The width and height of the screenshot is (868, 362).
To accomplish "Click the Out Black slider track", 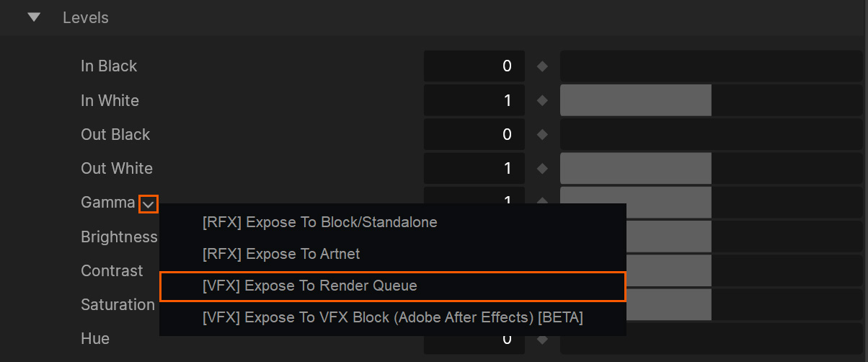I will click(710, 135).
